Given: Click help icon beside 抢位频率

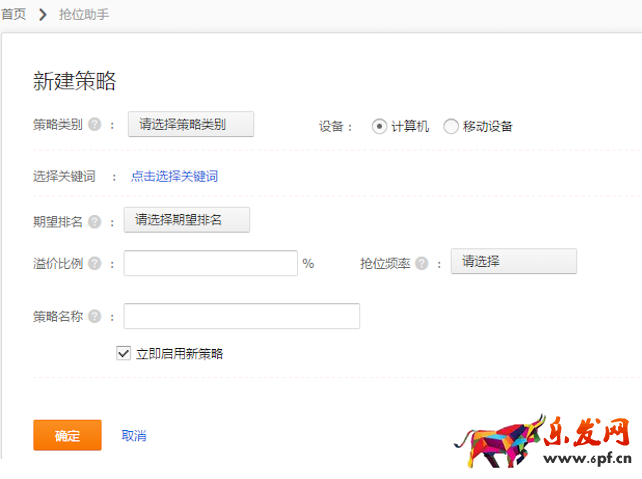Looking at the screenshot, I should 422,264.
